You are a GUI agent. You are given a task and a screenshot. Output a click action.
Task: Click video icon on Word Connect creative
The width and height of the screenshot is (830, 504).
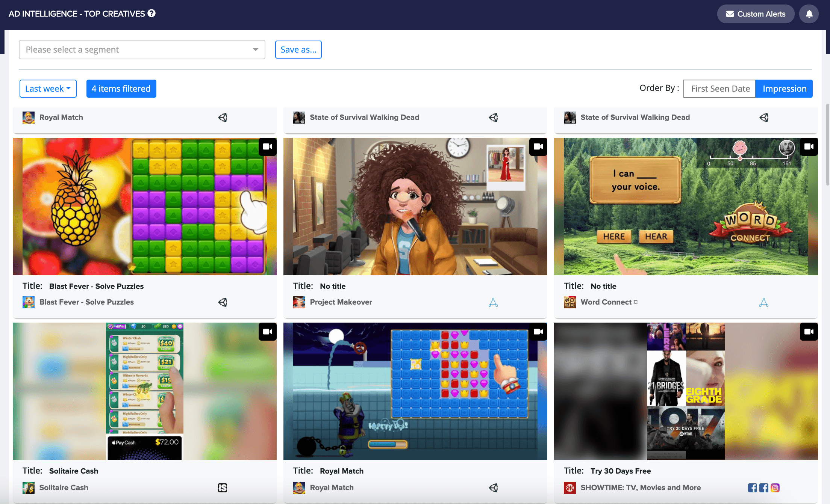tap(809, 147)
